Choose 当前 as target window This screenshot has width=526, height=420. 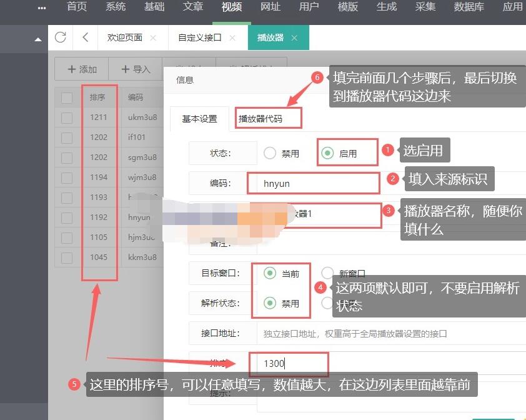point(270,273)
